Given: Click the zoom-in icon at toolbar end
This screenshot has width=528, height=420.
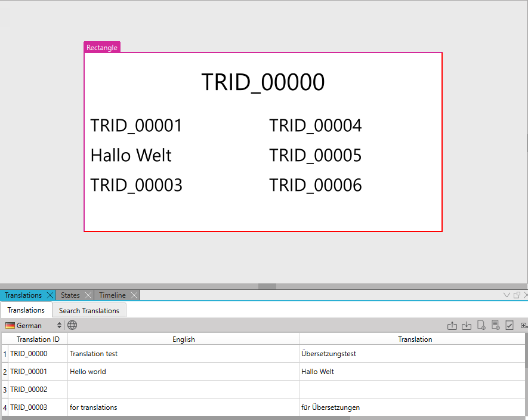Looking at the screenshot, I should [524, 326].
